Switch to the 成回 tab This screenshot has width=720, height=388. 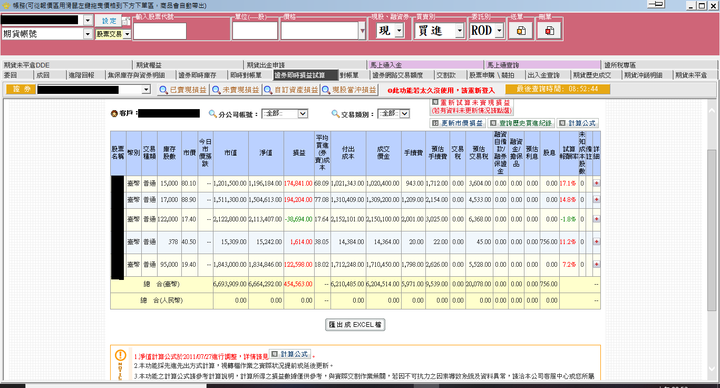pyautogui.click(x=49, y=75)
